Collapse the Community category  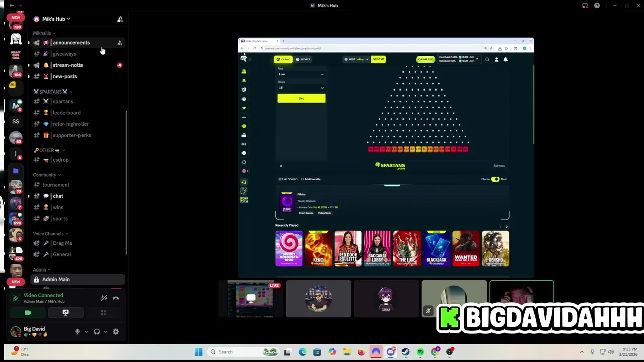pos(47,175)
